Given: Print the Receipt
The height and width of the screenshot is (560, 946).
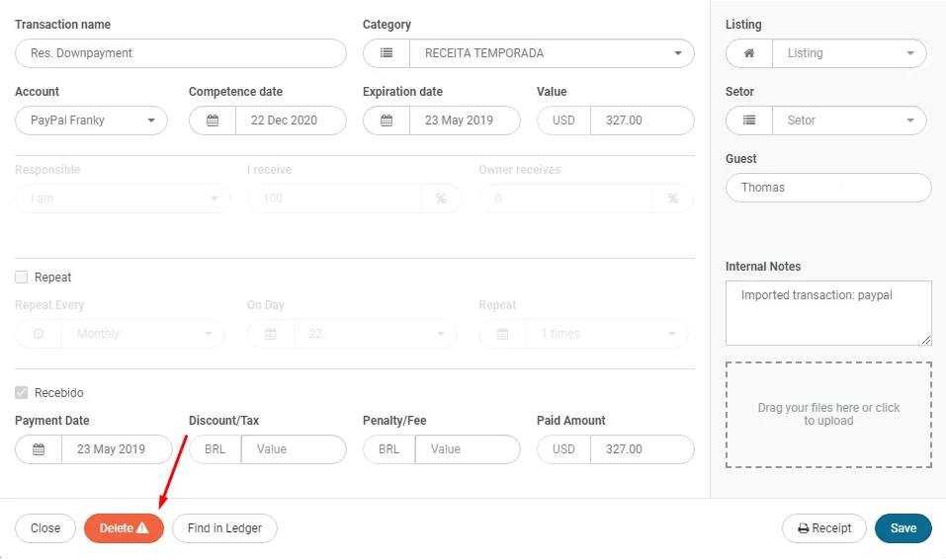Looking at the screenshot, I should tap(823, 528).
